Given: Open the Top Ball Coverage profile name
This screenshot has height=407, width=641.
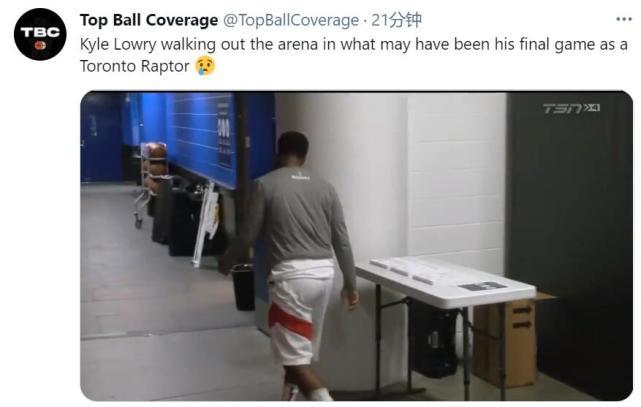Looking at the screenshot, I should 149,20.
